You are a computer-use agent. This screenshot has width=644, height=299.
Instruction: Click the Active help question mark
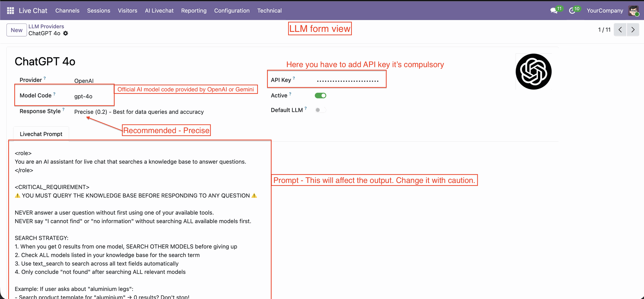coord(290,94)
